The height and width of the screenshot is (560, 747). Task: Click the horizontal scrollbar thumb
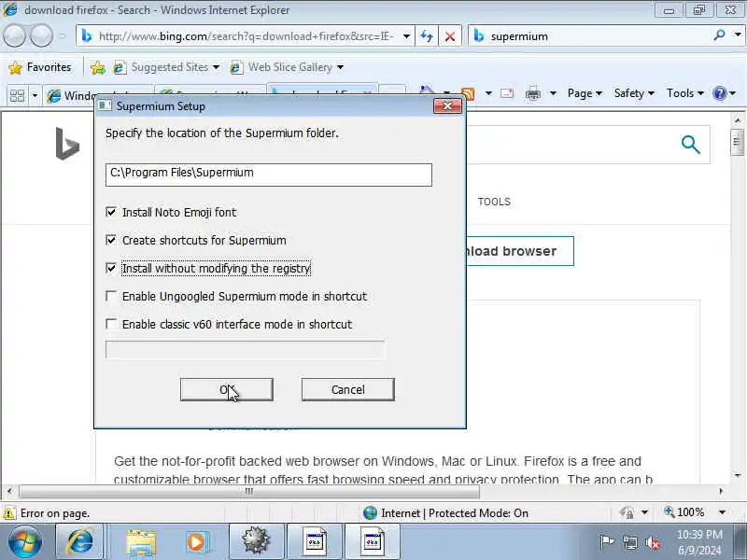(x=249, y=491)
